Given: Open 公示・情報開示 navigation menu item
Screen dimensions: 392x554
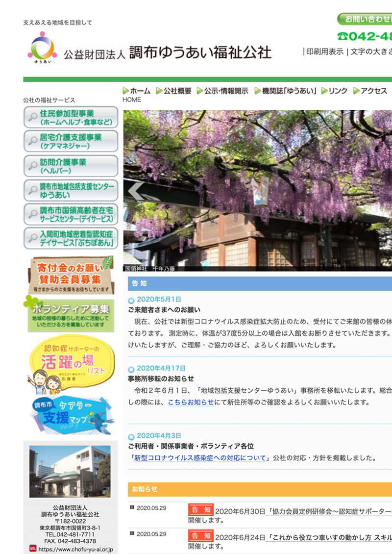Looking at the screenshot, I should [x=222, y=91].
